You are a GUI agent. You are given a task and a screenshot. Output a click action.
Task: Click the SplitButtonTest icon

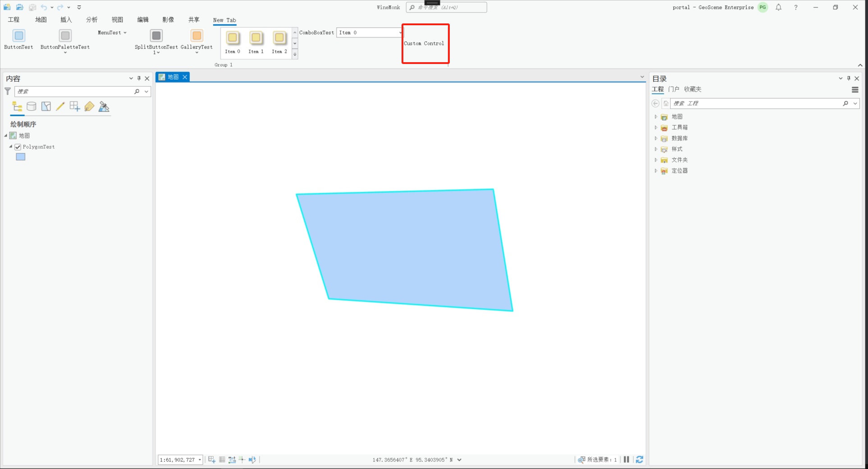click(x=156, y=35)
